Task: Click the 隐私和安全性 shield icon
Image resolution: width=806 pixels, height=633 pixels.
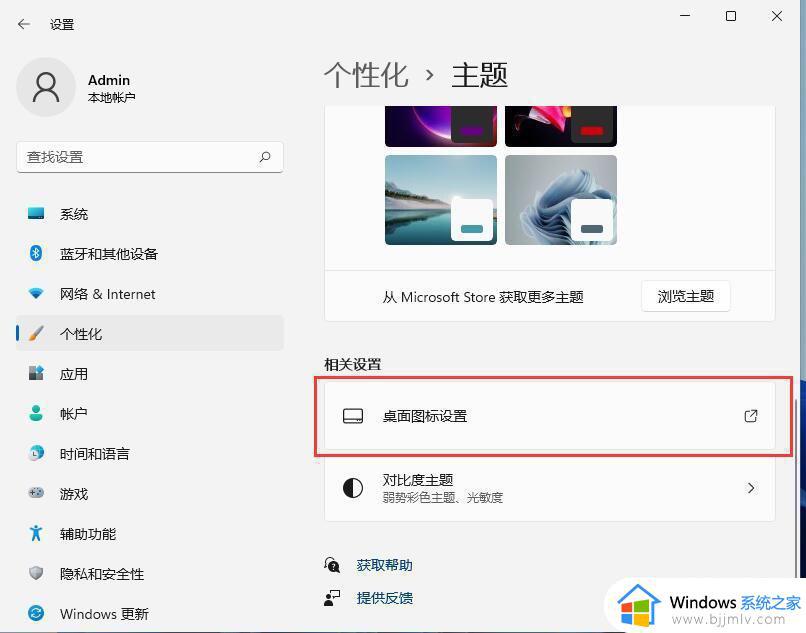Action: tap(36, 573)
